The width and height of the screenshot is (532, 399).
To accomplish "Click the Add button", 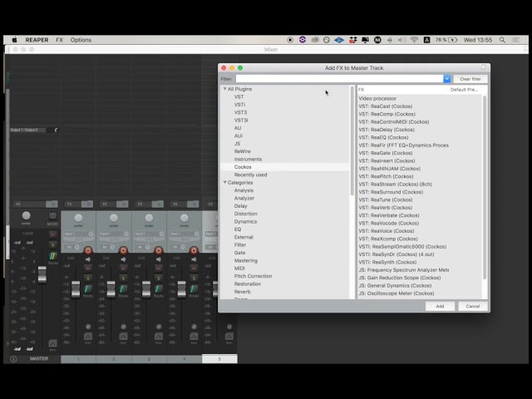I will click(x=440, y=306).
